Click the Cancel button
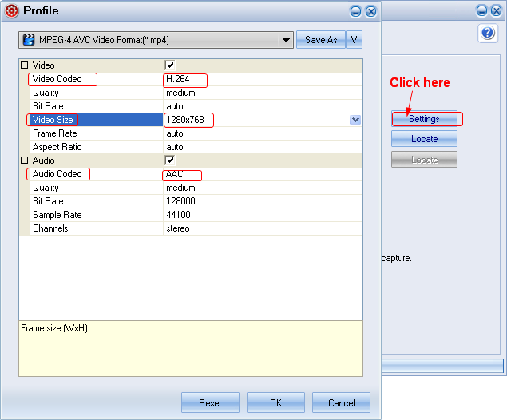Screen dimensions: 507x420 (x=341, y=402)
